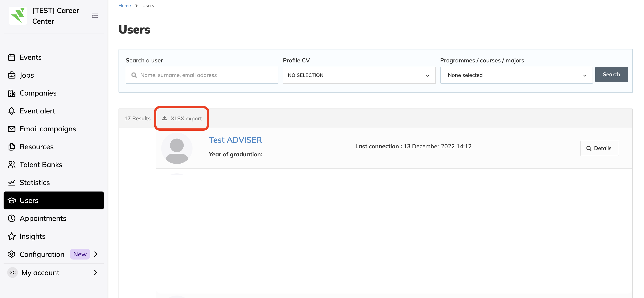The width and height of the screenshot is (644, 298).
Task: Click the Event alert bell icon
Action: click(11, 111)
